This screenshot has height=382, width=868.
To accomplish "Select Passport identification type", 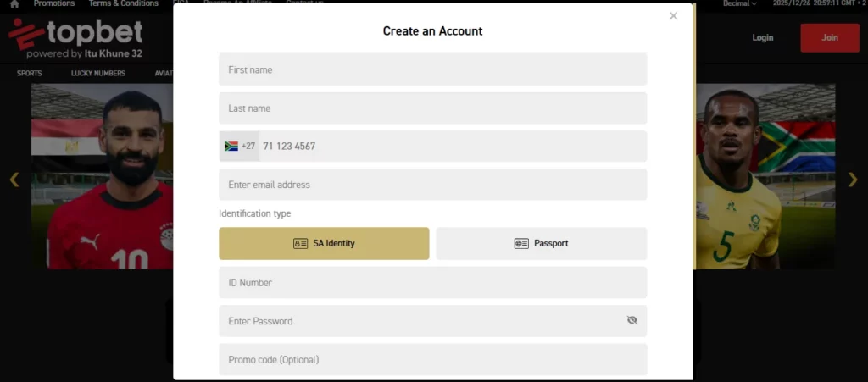I will click(541, 243).
